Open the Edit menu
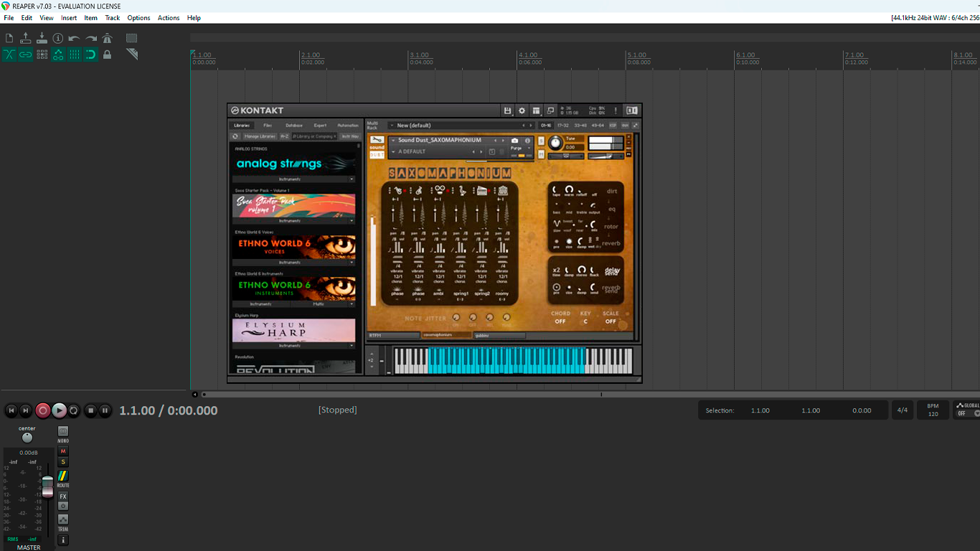Image resolution: width=980 pixels, height=551 pixels. tap(27, 18)
